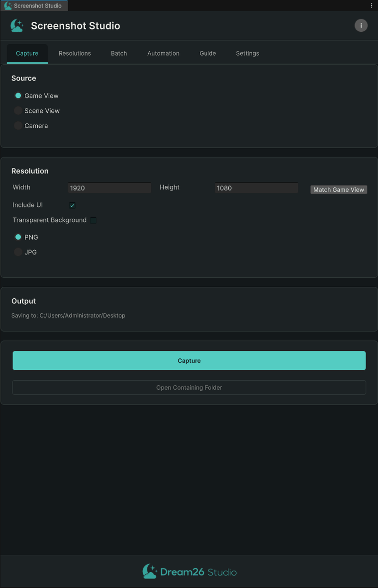Viewport: 378px width, 588px height.
Task: Click the Source section heading
Action: 24,78
